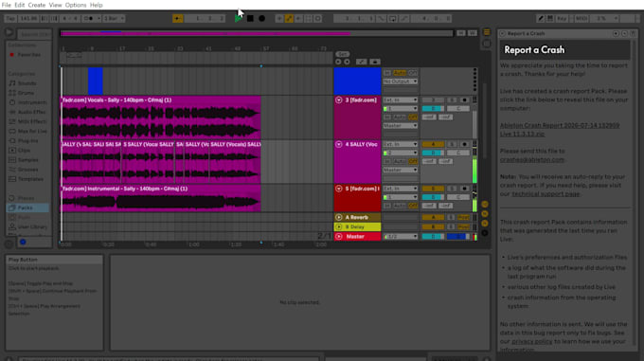
Task: Solo track 4 SALLY with its S button
Action: 452,144
